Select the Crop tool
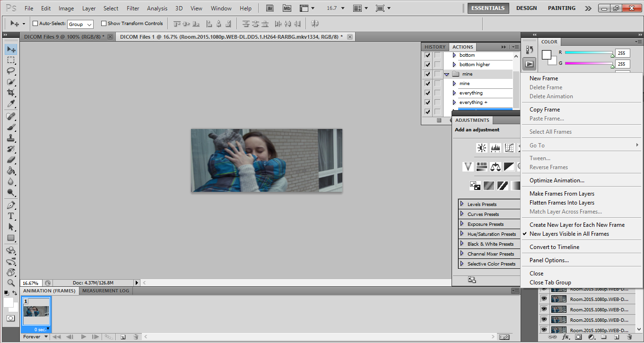The height and width of the screenshot is (343, 644). [11, 93]
